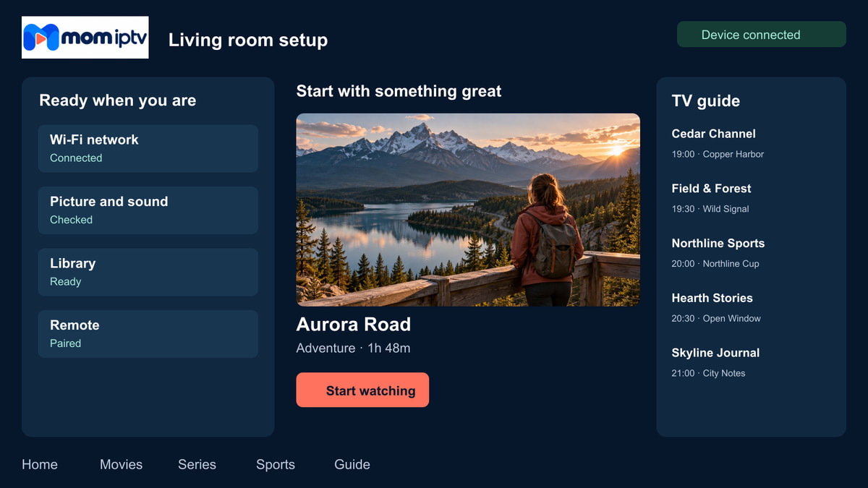Screen dimensions: 868x488
Task: Select the Library Ready card
Action: point(148,272)
